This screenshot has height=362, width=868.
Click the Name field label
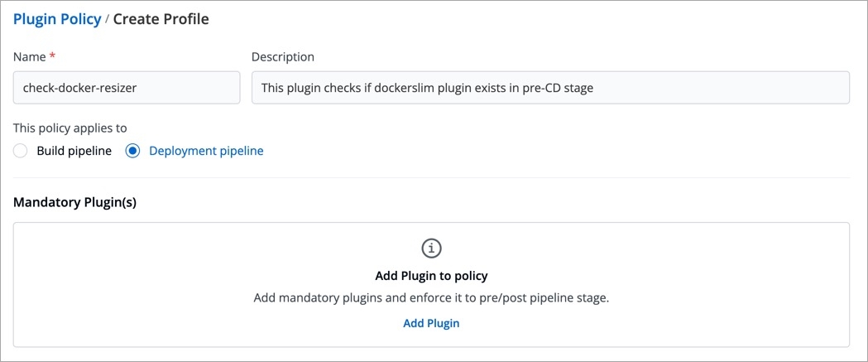[x=29, y=57]
